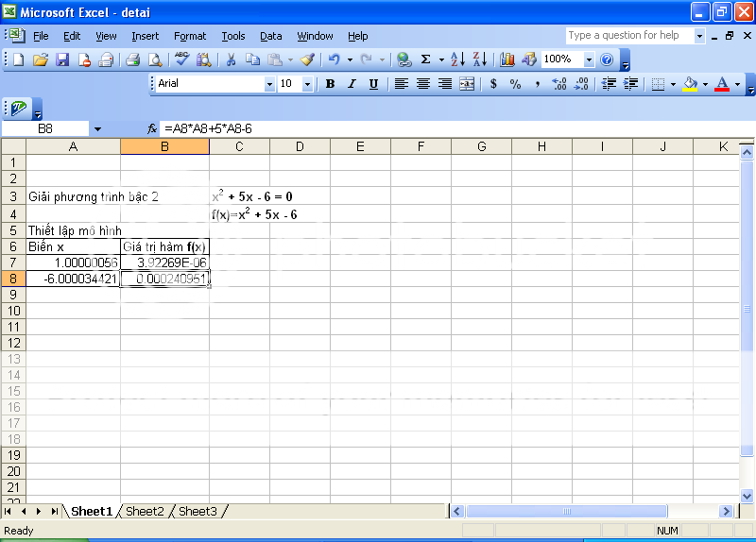Apply the Currency Style dollar format
756x542 pixels.
[493, 84]
